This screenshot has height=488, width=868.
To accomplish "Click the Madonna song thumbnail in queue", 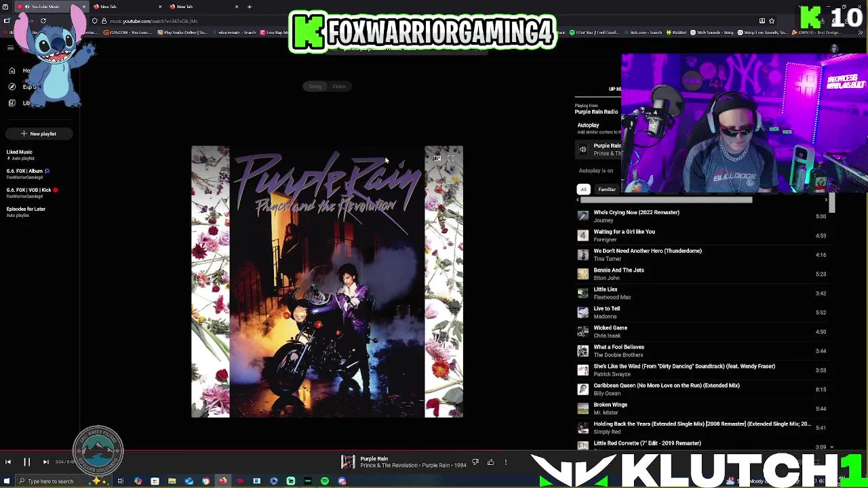I will click(583, 312).
